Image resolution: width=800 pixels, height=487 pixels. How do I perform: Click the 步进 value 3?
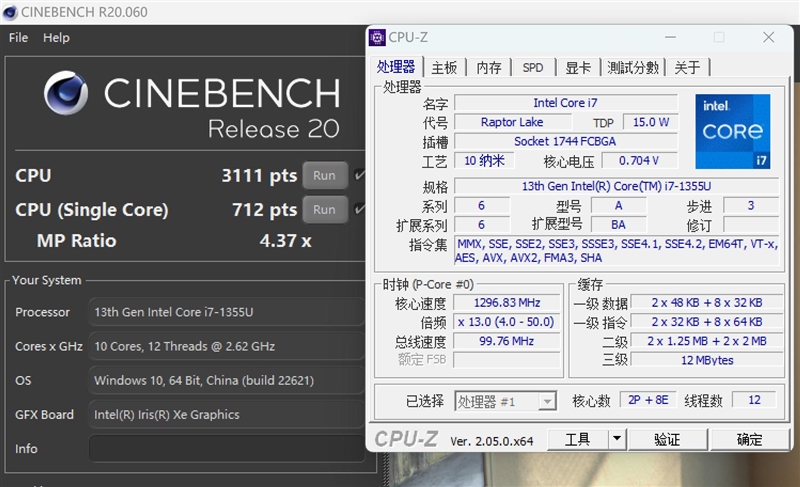click(x=751, y=206)
